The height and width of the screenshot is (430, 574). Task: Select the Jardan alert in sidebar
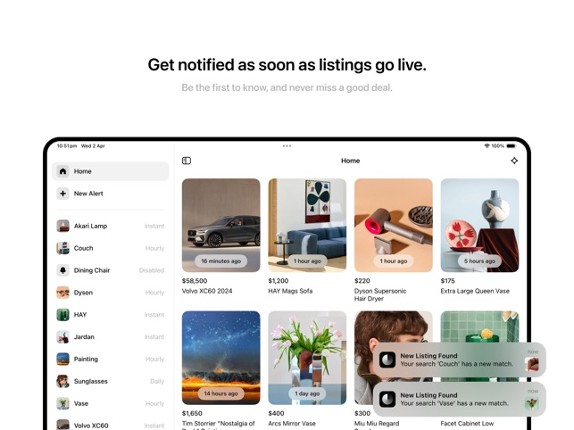110,337
